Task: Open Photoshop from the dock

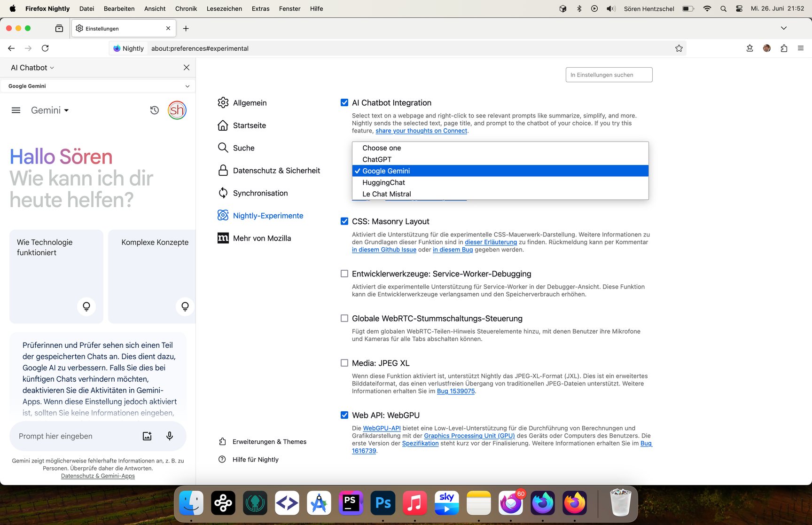Action: click(x=383, y=503)
